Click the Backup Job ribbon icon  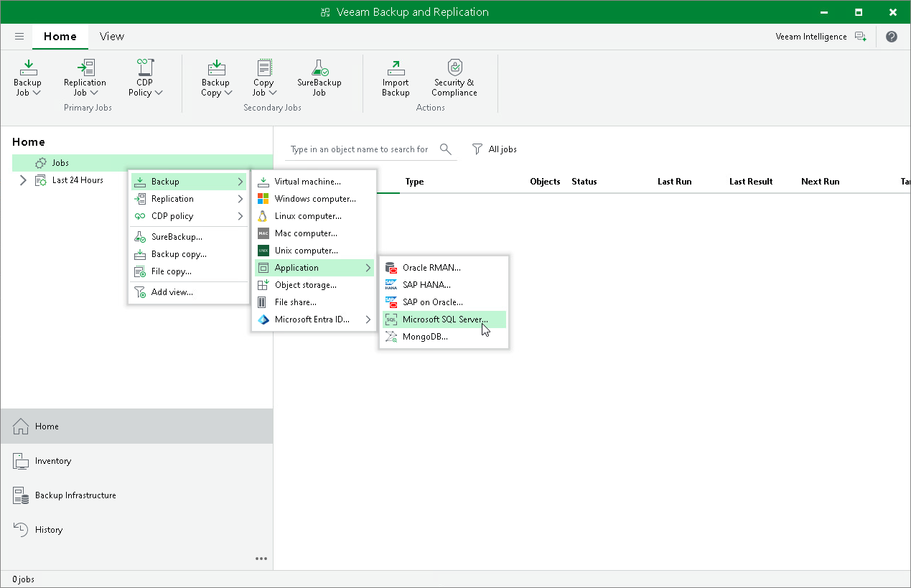tap(28, 67)
